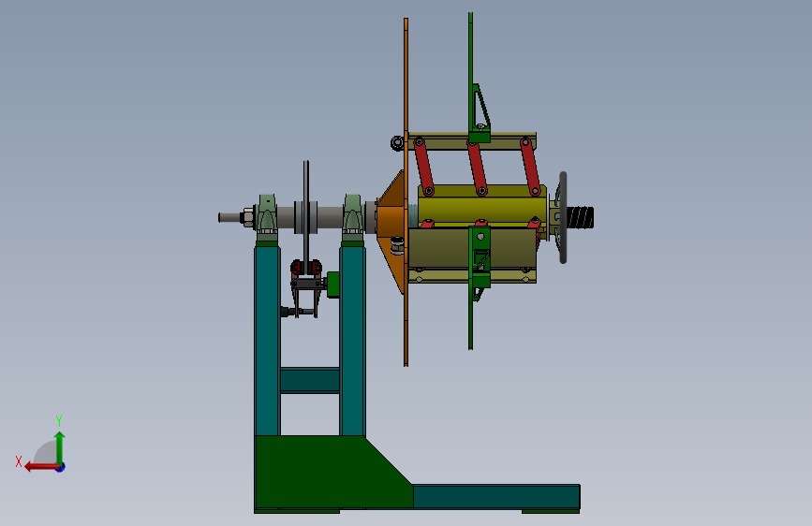Click the blue Z axis dot on triad
This screenshot has height=526, width=812.
(x=61, y=467)
